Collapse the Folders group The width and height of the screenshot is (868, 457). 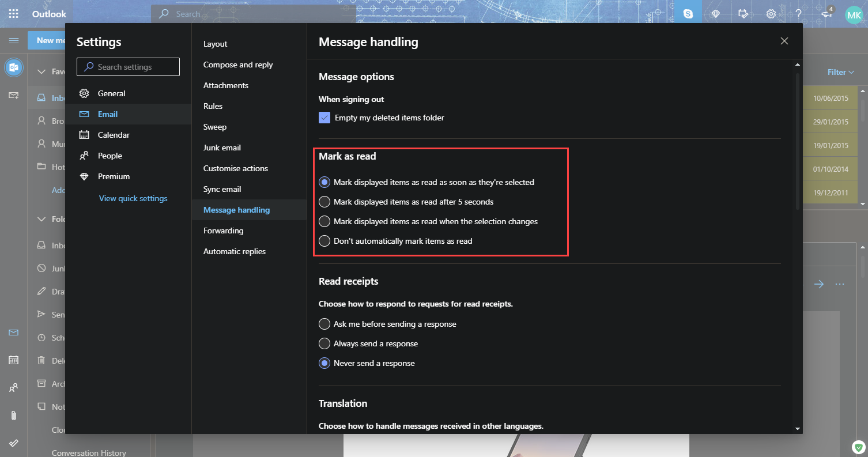coord(41,219)
